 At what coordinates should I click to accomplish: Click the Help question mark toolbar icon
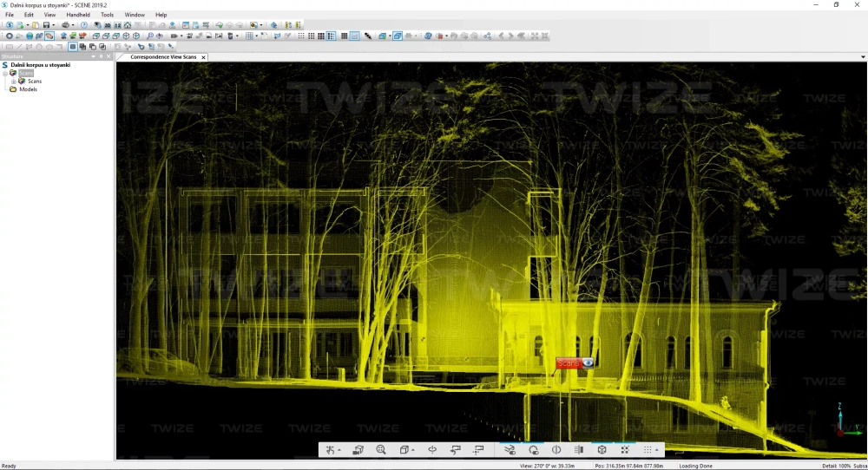click(84, 25)
